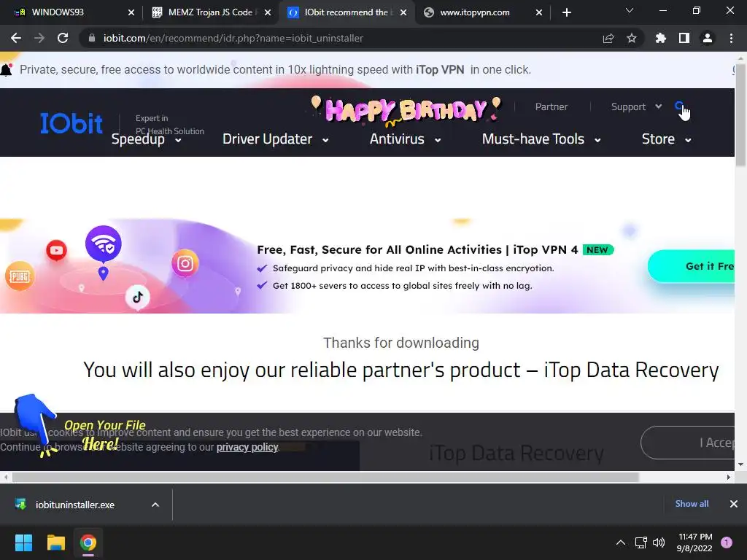747x560 pixels.
Task: Click the Happy Birthday banner graphic
Action: tap(406, 111)
